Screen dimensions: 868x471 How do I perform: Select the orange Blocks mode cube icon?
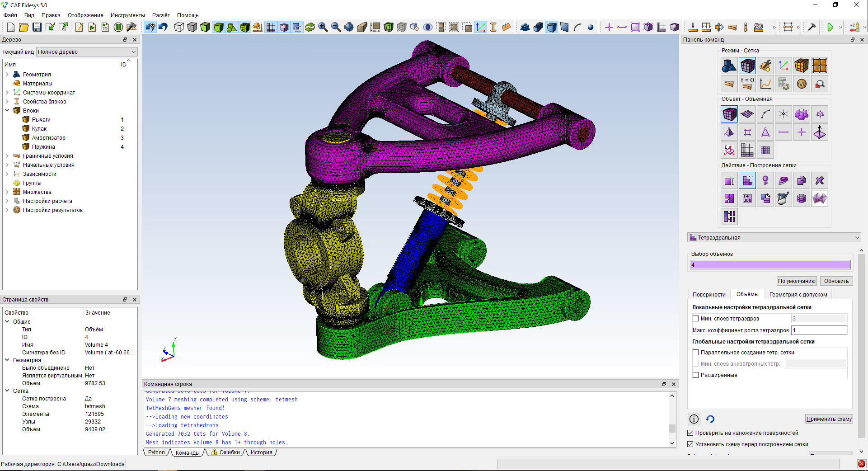(x=802, y=66)
